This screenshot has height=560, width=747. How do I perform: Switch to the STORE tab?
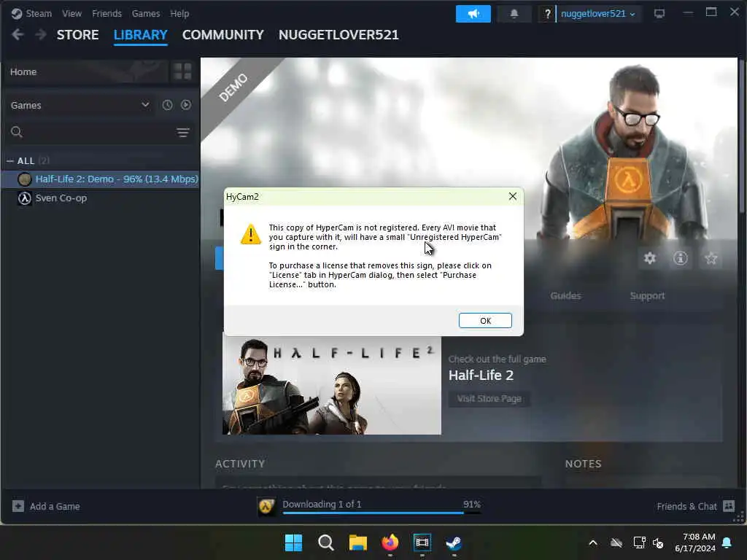click(77, 35)
